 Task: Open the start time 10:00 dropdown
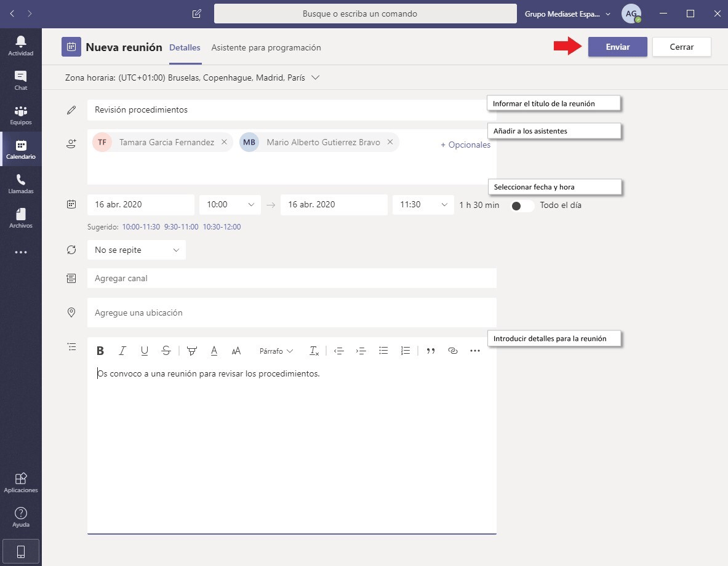coord(230,205)
